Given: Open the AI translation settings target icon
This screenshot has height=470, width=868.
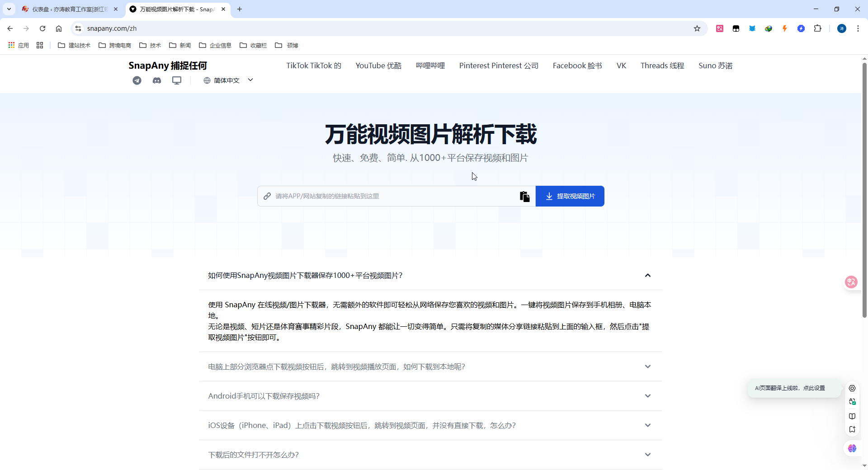Looking at the screenshot, I should coord(852,388).
